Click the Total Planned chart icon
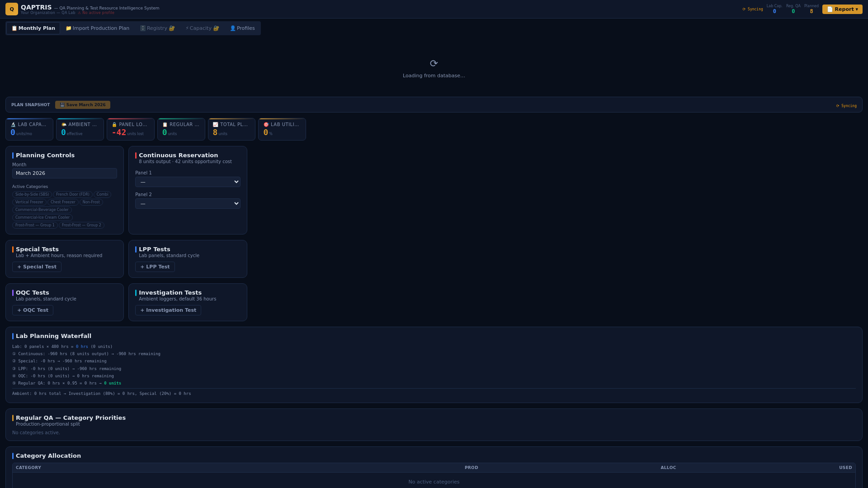Viewport: 868px width, 488px height. pos(216,125)
